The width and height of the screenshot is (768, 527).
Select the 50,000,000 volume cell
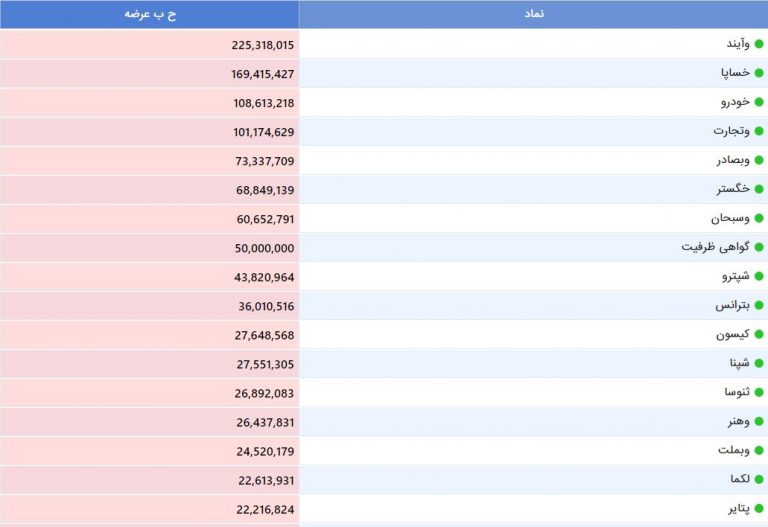point(264,248)
